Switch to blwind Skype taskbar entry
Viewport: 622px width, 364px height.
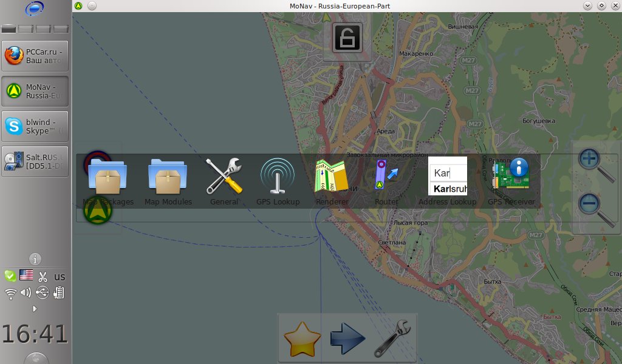(35, 126)
